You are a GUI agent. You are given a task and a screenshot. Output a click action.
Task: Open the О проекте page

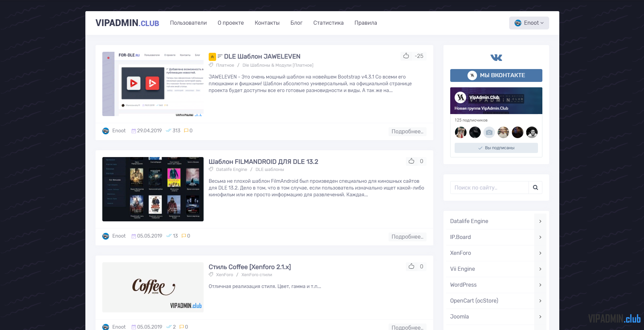click(231, 23)
